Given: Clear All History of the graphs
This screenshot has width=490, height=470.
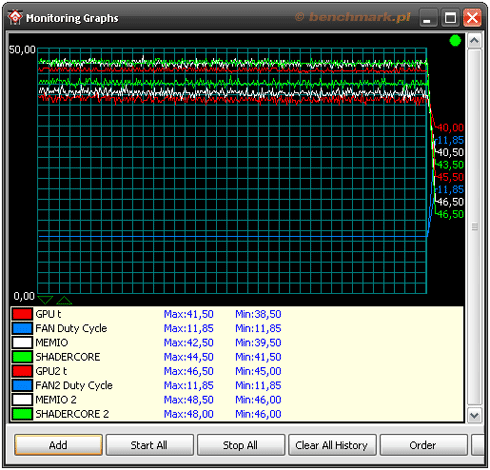Looking at the screenshot, I should (332, 445).
